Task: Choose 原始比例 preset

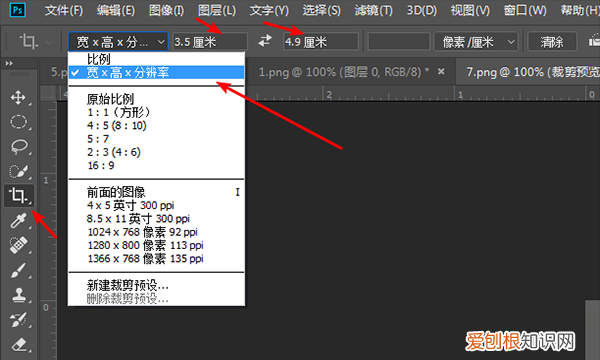Action: [156, 99]
